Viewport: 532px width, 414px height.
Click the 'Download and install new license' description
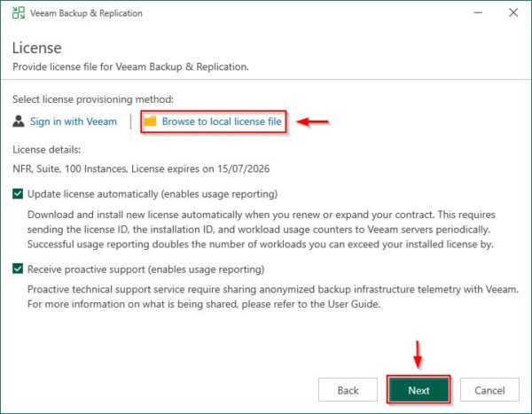(262, 230)
